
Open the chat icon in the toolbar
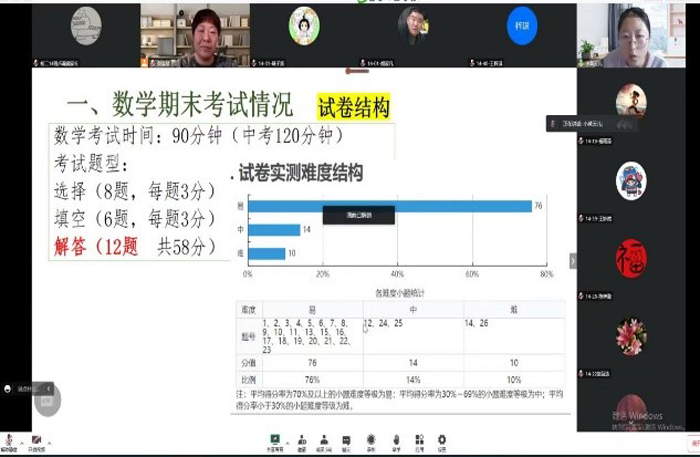tap(346, 443)
